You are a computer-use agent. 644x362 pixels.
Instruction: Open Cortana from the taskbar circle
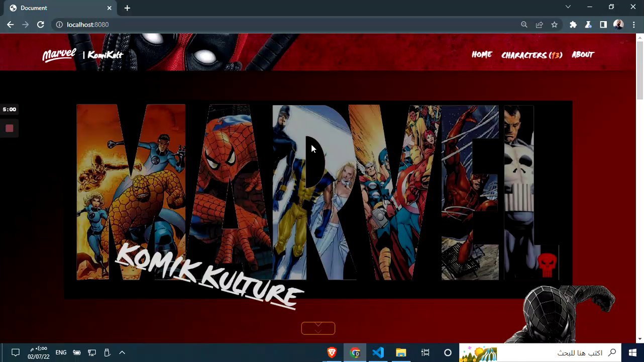click(448, 353)
